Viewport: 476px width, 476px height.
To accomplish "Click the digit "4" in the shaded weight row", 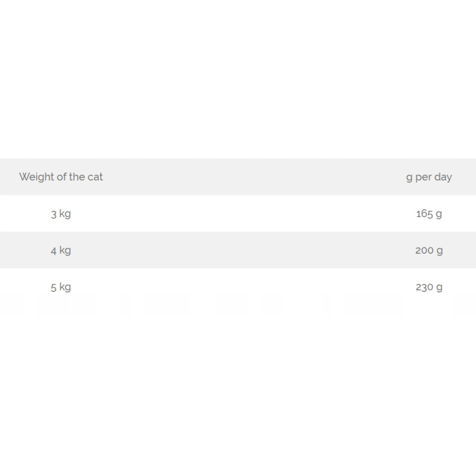I will pyautogui.click(x=53, y=250).
